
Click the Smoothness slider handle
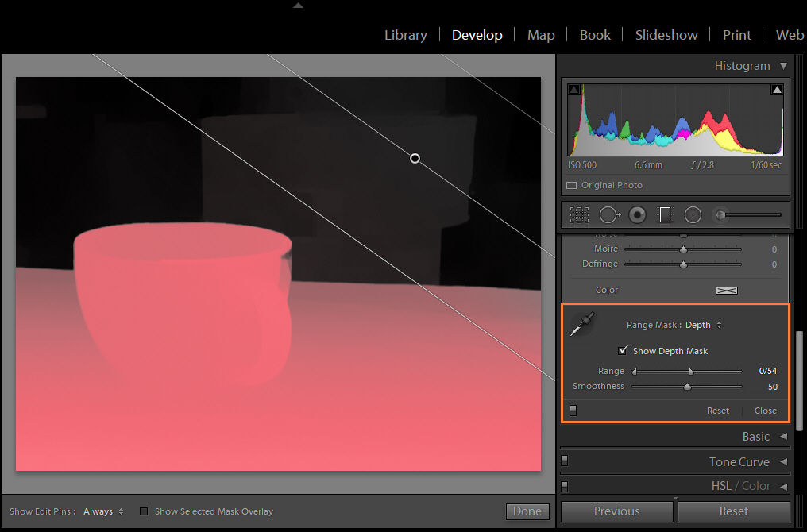(x=687, y=387)
